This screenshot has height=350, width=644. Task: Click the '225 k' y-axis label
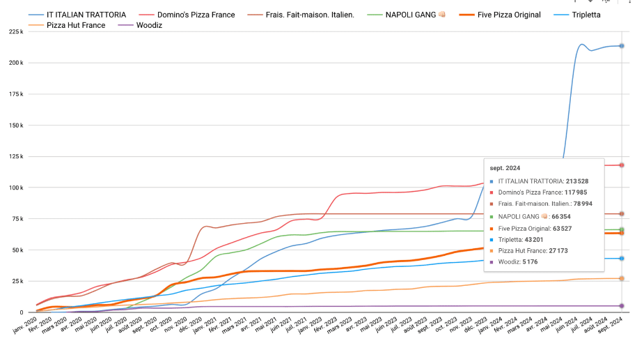16,31
